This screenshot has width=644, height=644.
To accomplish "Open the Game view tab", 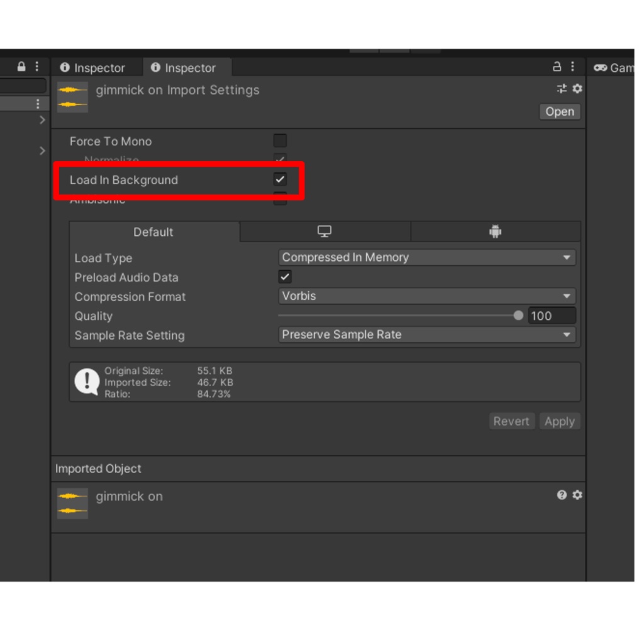I will 614,68.
